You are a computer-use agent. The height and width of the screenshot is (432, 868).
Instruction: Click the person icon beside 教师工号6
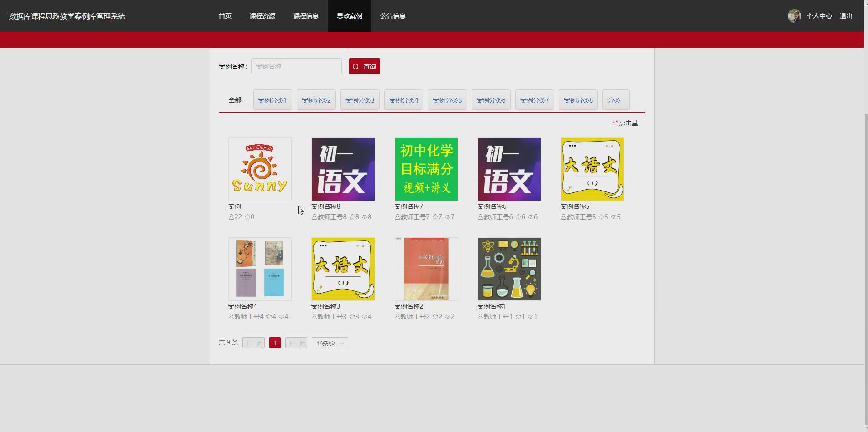tap(480, 217)
